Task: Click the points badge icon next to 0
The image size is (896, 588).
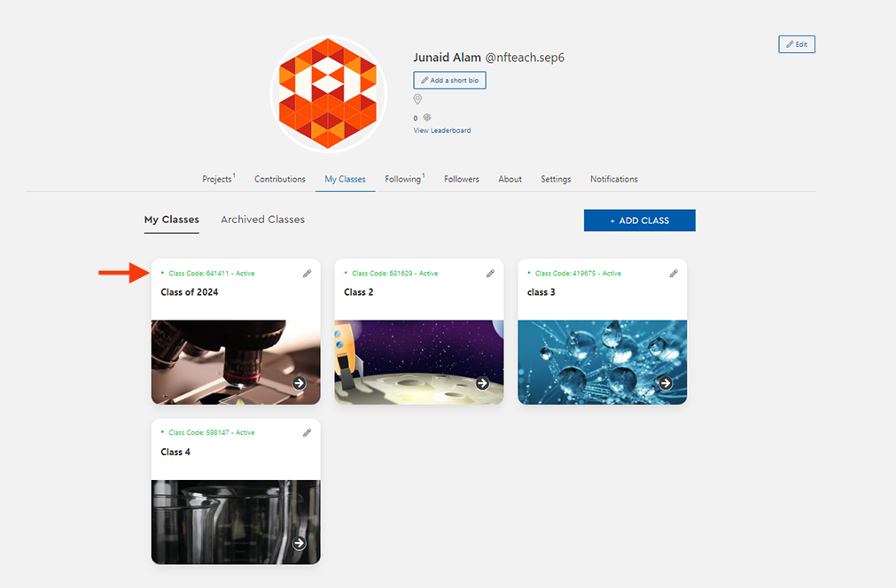Action: coord(427,118)
